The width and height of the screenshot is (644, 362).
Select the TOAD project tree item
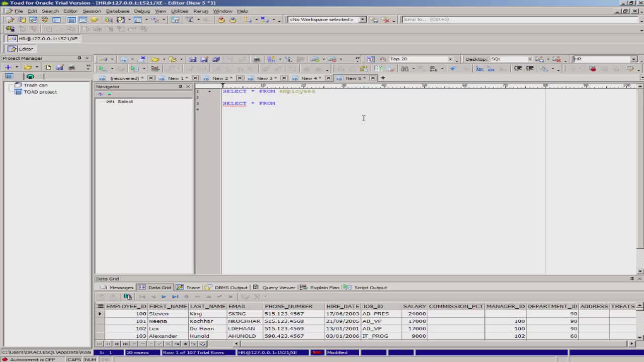click(x=40, y=92)
